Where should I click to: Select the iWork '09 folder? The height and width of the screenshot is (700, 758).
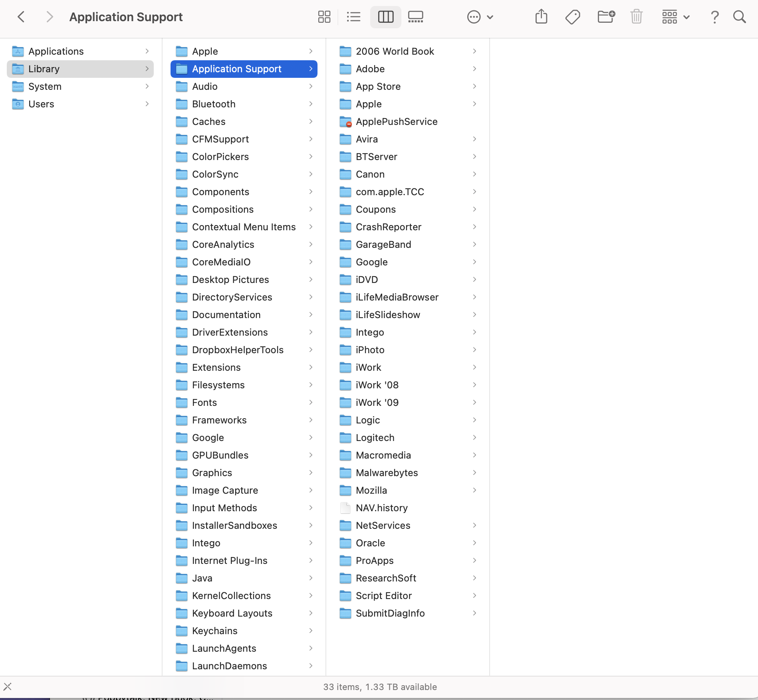[x=408, y=402]
